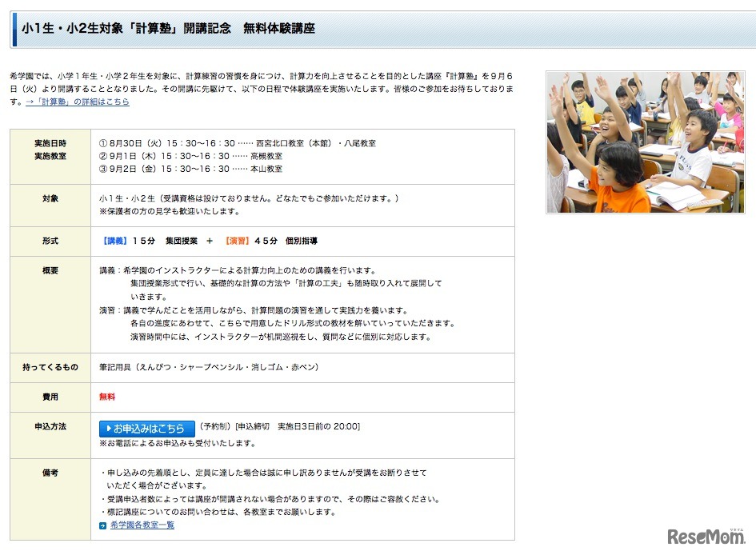Click the white triangle icon on the signup button
The height and width of the screenshot is (555, 756).
[x=108, y=428]
